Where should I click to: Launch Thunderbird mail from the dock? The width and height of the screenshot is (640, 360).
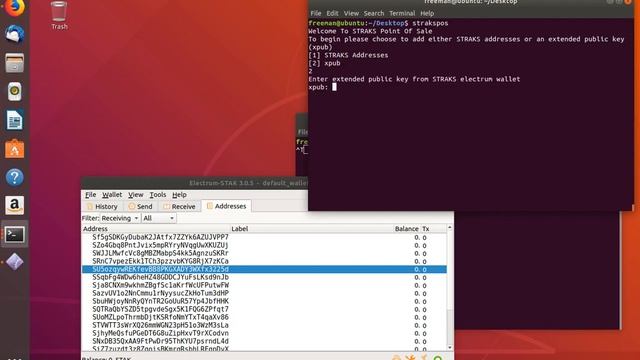(x=14, y=34)
